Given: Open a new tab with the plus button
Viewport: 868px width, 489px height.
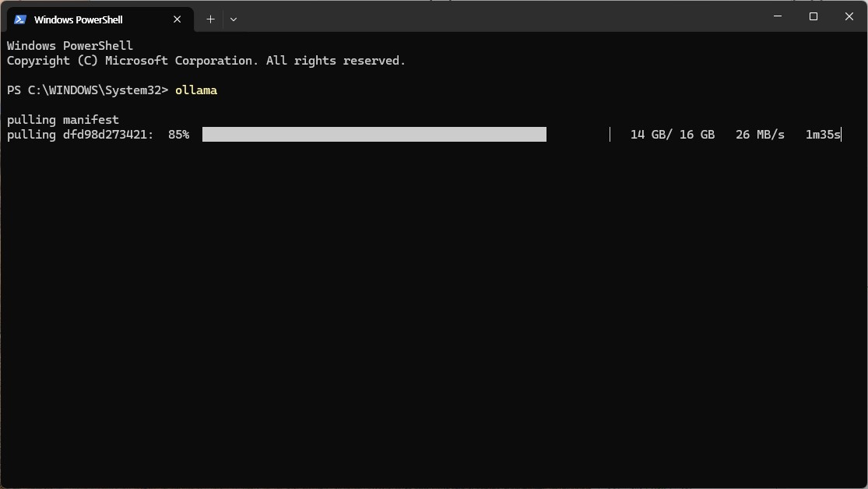Looking at the screenshot, I should (x=210, y=19).
